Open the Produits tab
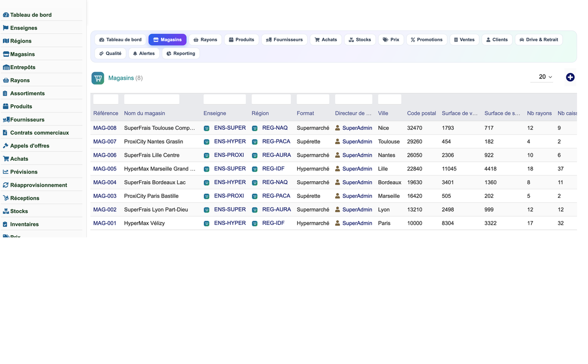The height and width of the screenshot is (364, 588). coord(242,40)
